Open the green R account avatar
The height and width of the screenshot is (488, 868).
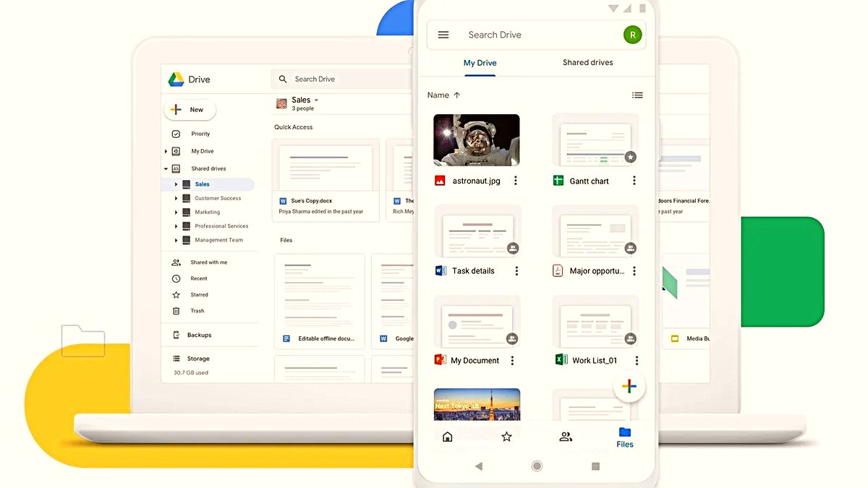click(633, 35)
